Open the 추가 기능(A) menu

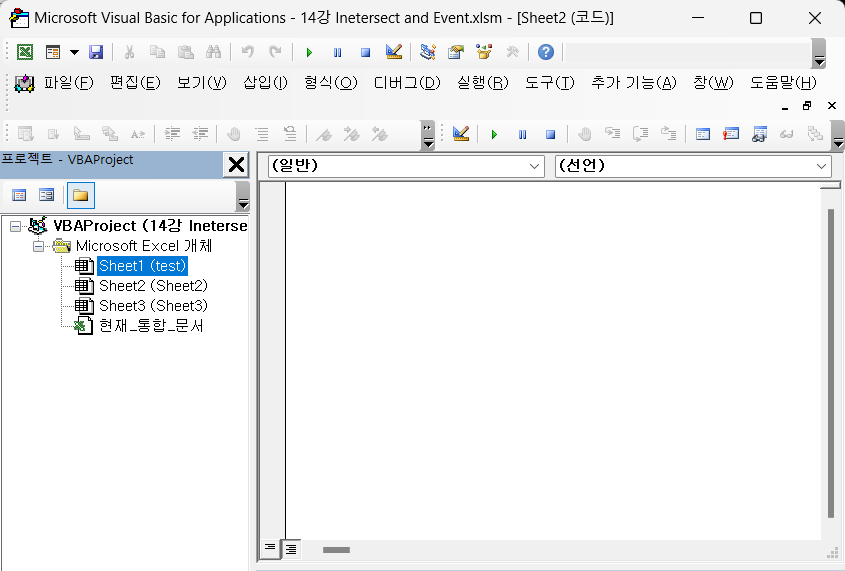coord(634,83)
